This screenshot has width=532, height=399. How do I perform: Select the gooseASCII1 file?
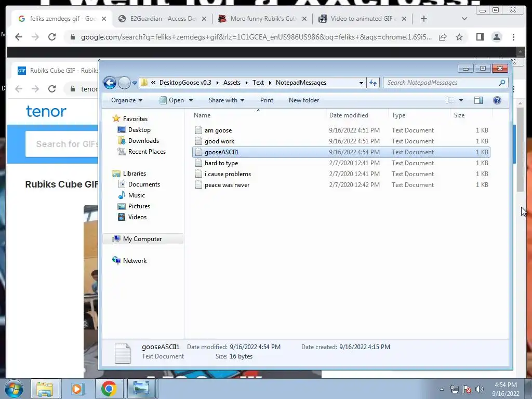(341, 152)
